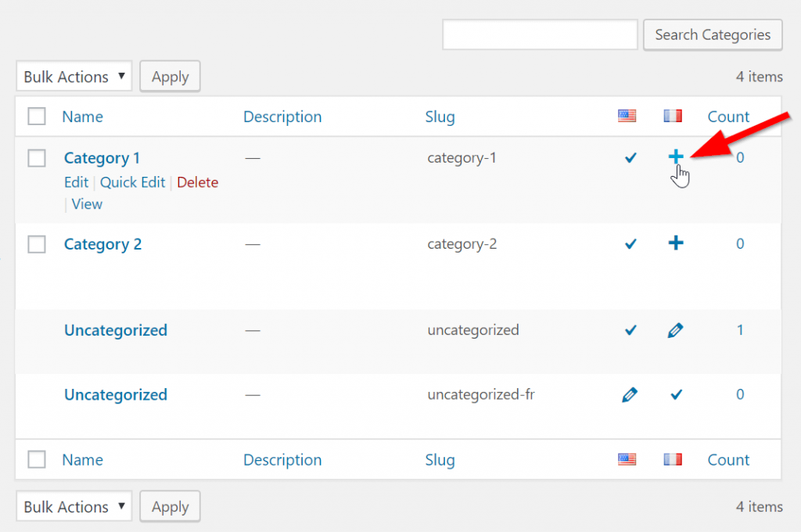Viewport: 801px width, 532px height.
Task: Open the bottom Bulk Actions dropdown
Action: (73, 506)
